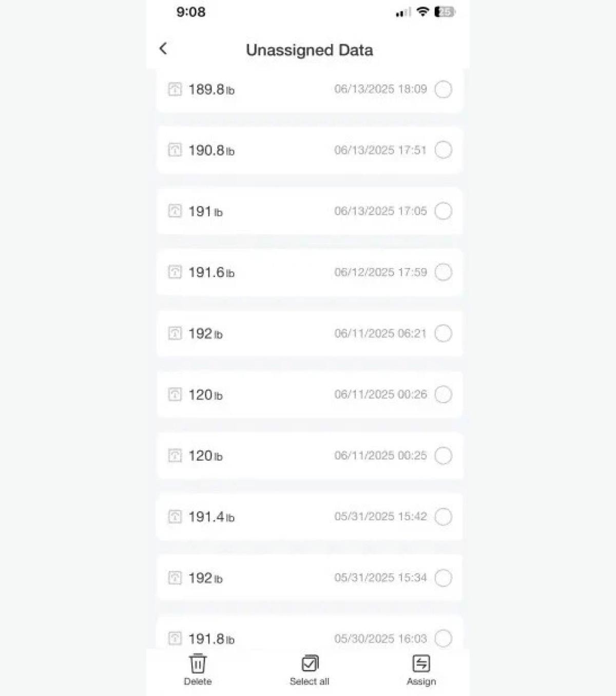Tap the Select all checkbox icon
616x696 pixels.
(310, 663)
